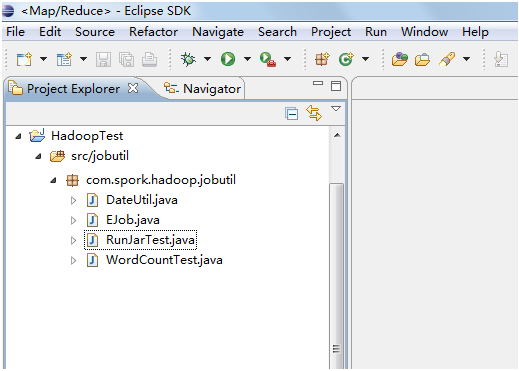Image resolution: width=519 pixels, height=371 pixels.
Task: Click the Debug bug icon in toolbar
Action: 188,59
